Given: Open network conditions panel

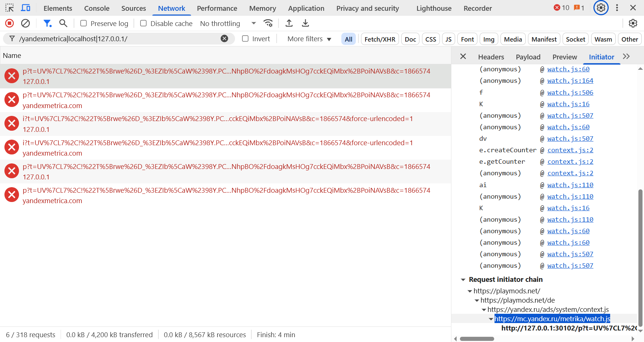Looking at the screenshot, I should (268, 23).
